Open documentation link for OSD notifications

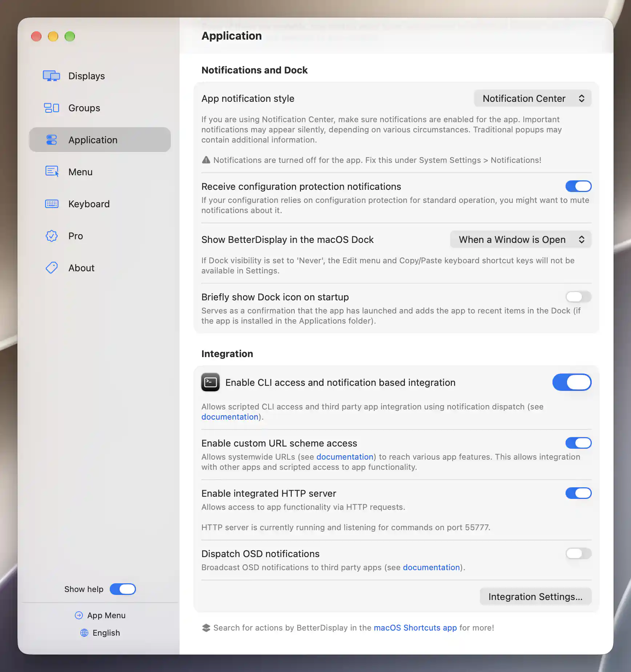[x=431, y=567]
